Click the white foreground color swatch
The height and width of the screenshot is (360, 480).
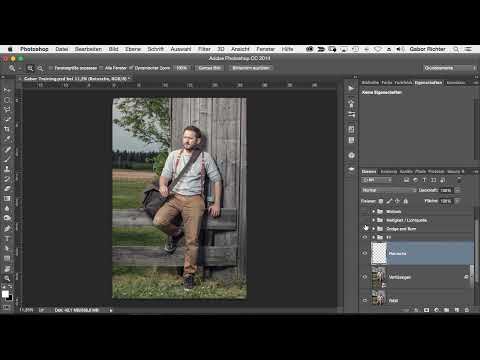[x=5, y=294]
